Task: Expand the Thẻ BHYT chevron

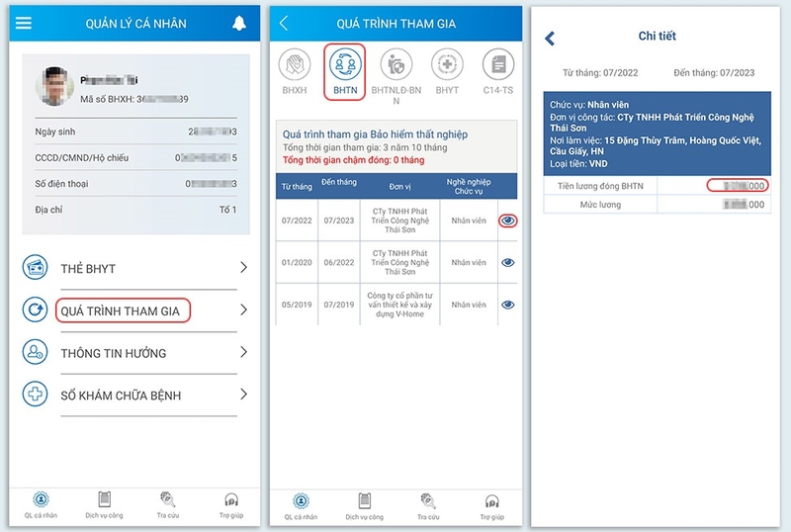Action: click(x=243, y=268)
